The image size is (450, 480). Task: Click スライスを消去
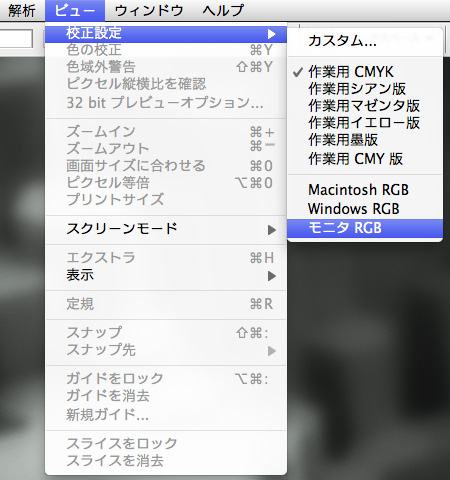tap(166, 461)
